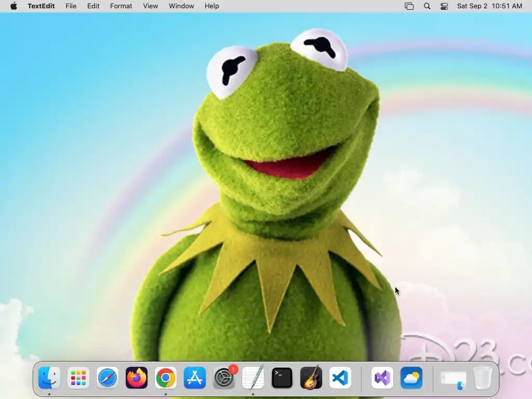Click the TextEdit icon in the Dock

coord(253,378)
